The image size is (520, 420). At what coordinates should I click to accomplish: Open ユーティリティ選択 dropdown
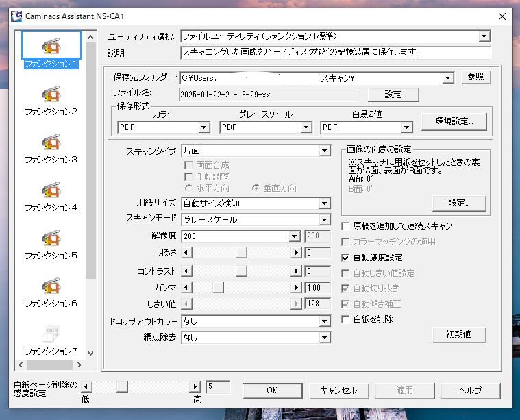tap(484, 36)
